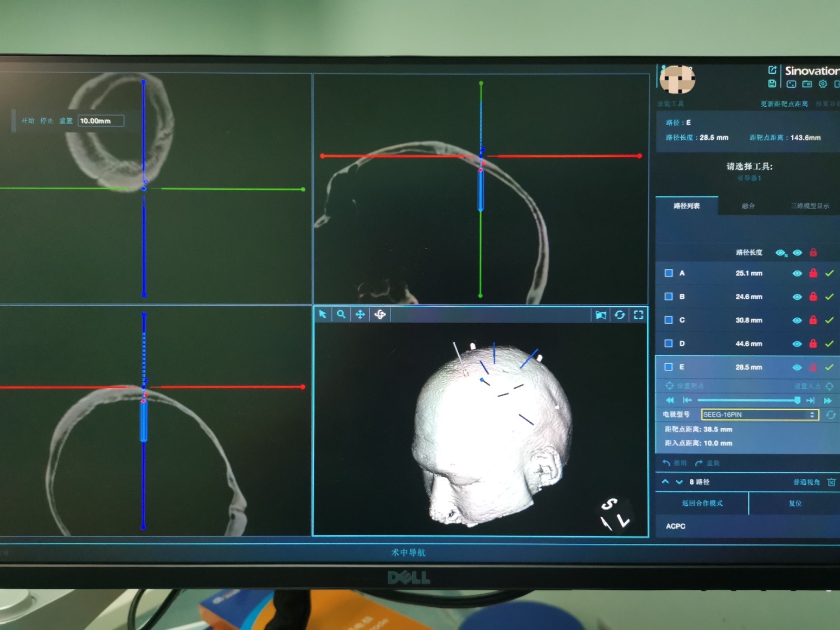Click the red lock icon for path D
Viewport: 840px width, 630px height.
click(813, 343)
